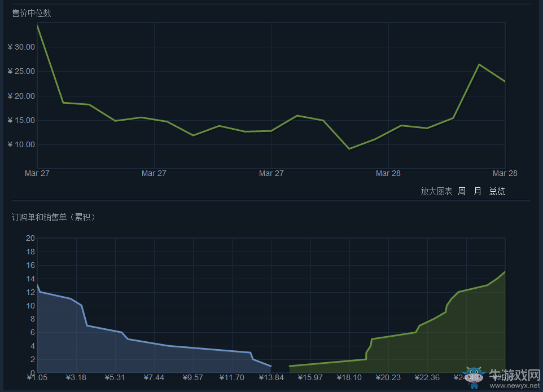Image resolution: width=543 pixels, height=392 pixels.
Task: Click the first Mar 28 date label
Action: pyautogui.click(x=388, y=173)
